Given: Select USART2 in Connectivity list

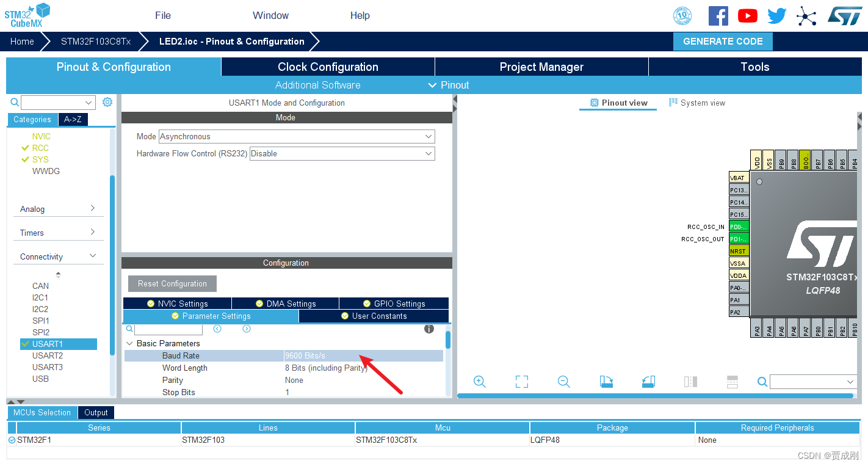Looking at the screenshot, I should coord(48,355).
